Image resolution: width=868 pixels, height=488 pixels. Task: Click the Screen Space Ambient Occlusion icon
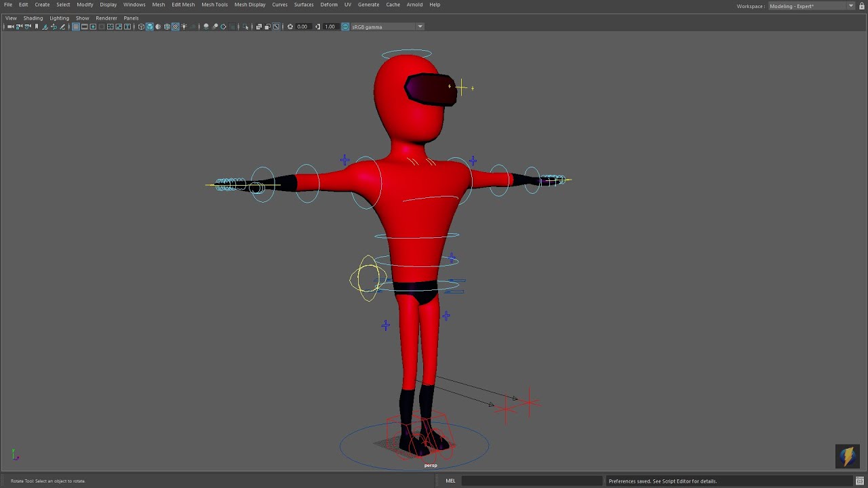point(206,26)
